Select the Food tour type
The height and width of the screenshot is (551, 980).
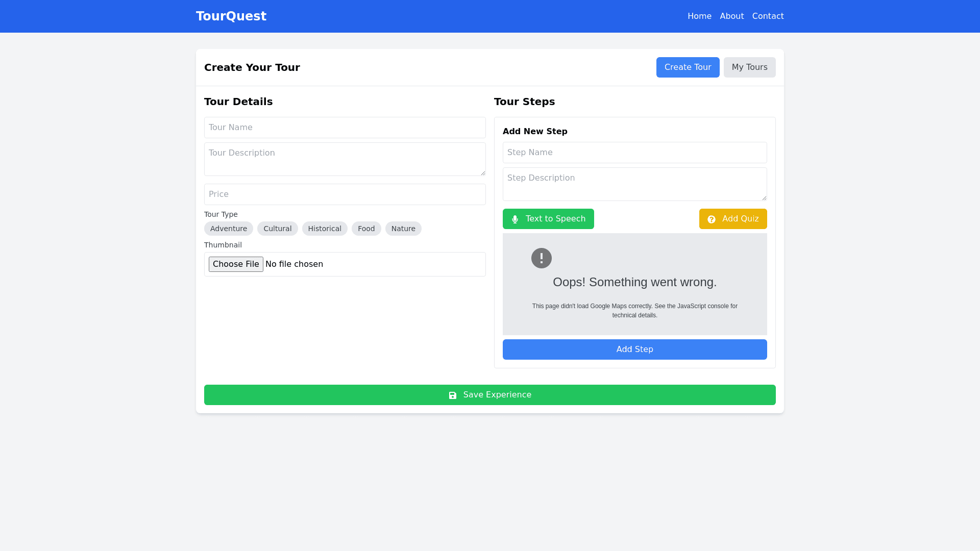point(366,229)
